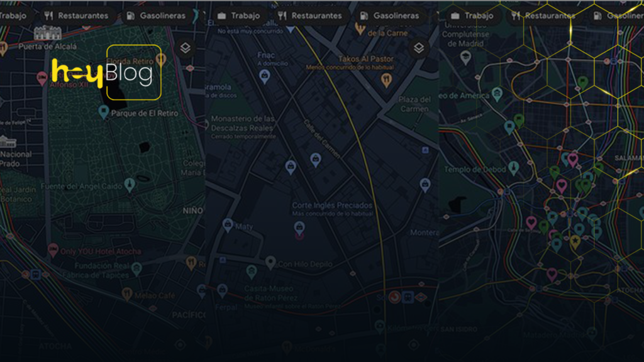Screen dimensions: 644x362
Task: Click the Casita-Museo de Ratón Pérez pin
Action: click(252, 271)
